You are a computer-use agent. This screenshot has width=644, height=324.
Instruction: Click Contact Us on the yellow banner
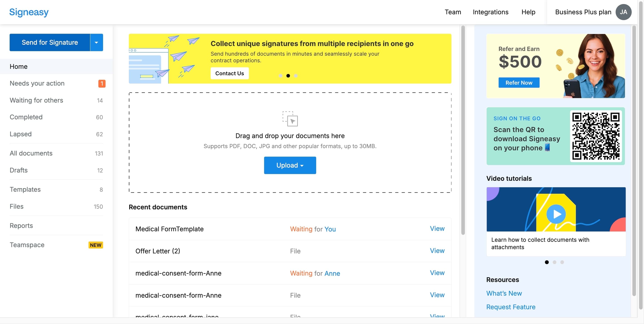tap(229, 74)
